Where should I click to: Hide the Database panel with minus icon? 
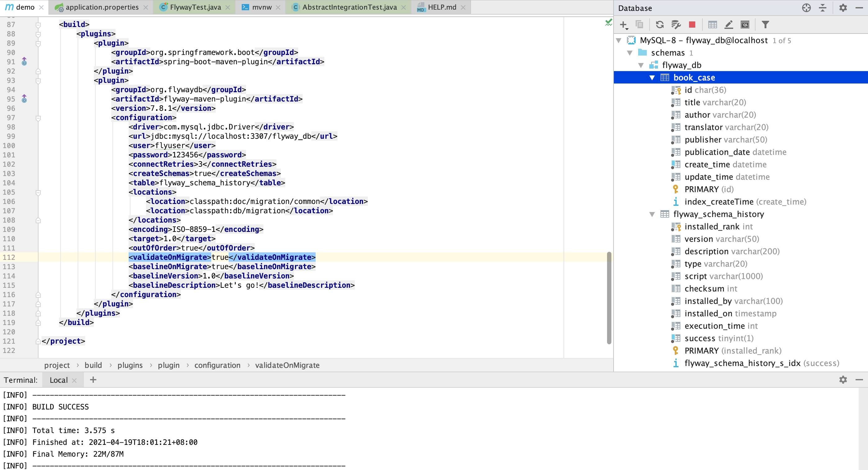pos(859,8)
